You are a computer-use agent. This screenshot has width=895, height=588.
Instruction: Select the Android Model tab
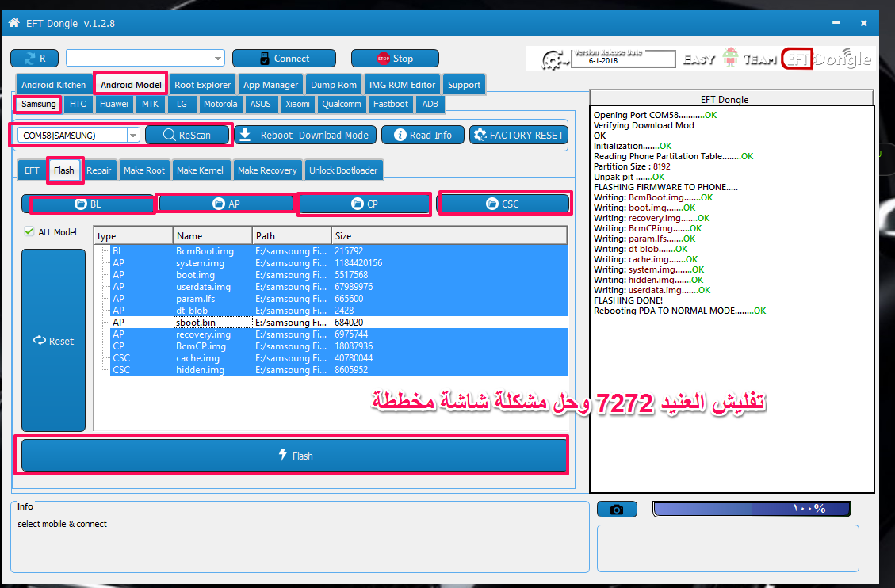(x=131, y=85)
